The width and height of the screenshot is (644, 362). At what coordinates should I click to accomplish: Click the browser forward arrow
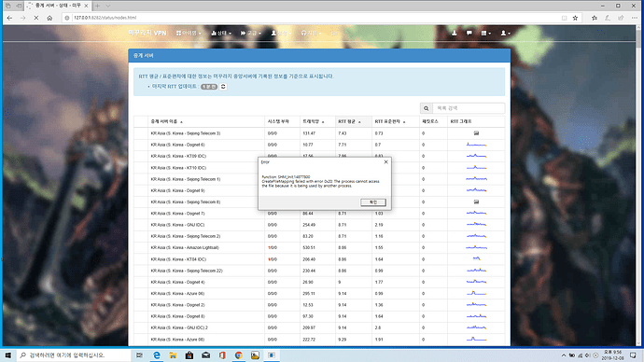coord(23,18)
